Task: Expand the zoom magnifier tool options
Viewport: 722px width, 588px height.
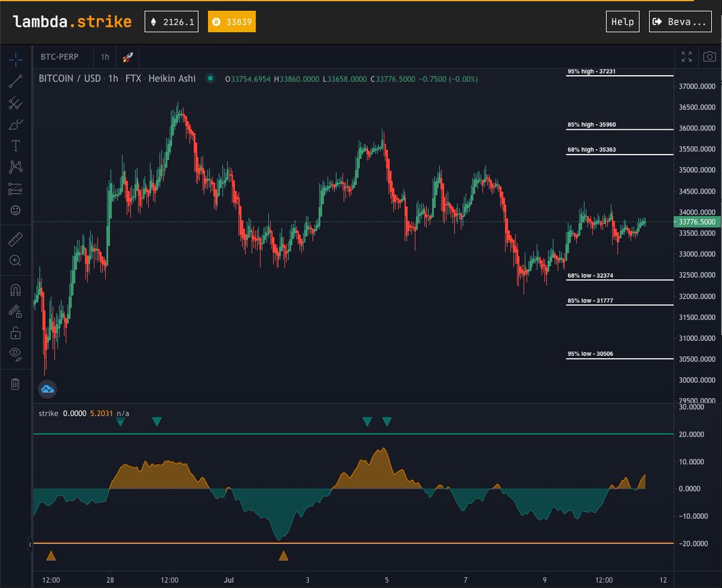Action: 16,260
